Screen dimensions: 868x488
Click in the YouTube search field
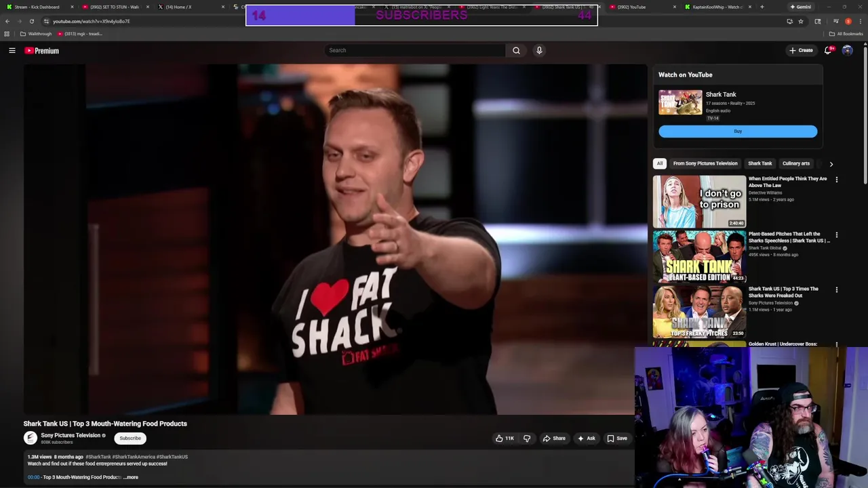[x=415, y=50]
